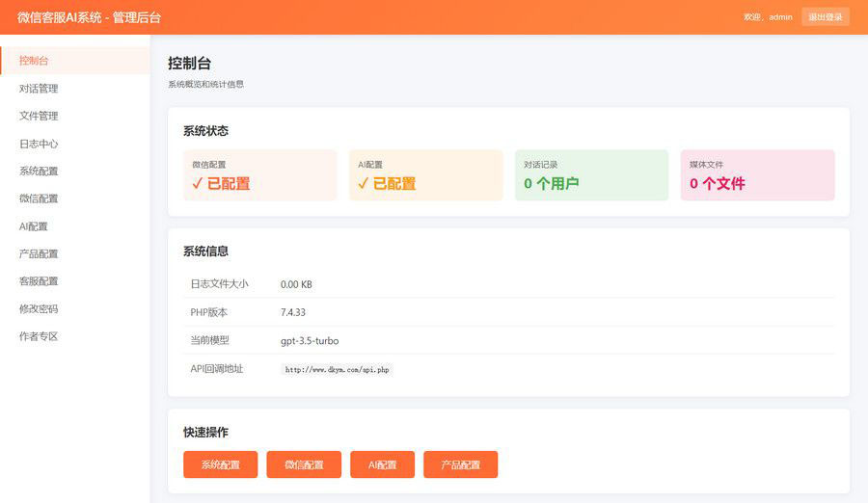Viewport: 868px width, 503px height.
Task: Click the 对话记录 0 个用户 card
Action: (591, 175)
